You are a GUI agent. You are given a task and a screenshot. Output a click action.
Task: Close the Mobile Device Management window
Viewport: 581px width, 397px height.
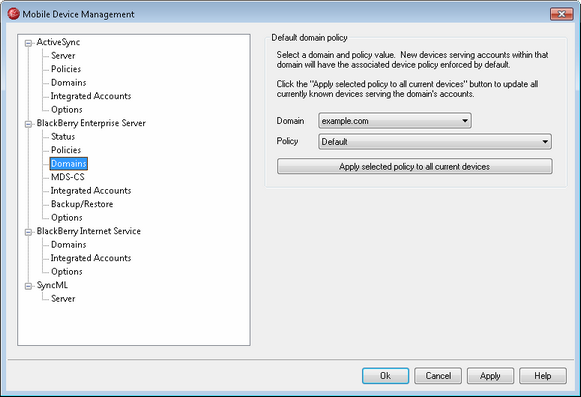click(x=561, y=14)
